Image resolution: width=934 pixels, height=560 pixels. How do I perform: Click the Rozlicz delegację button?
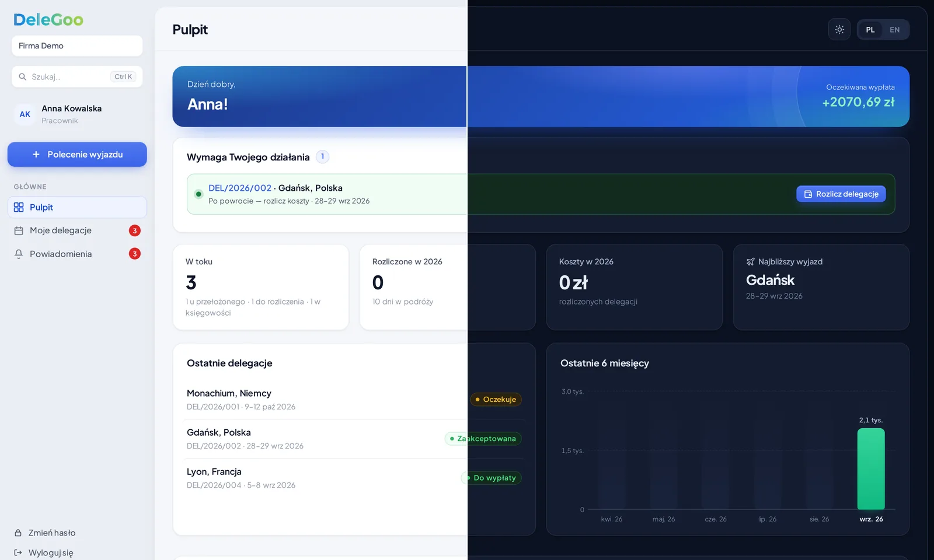(841, 194)
